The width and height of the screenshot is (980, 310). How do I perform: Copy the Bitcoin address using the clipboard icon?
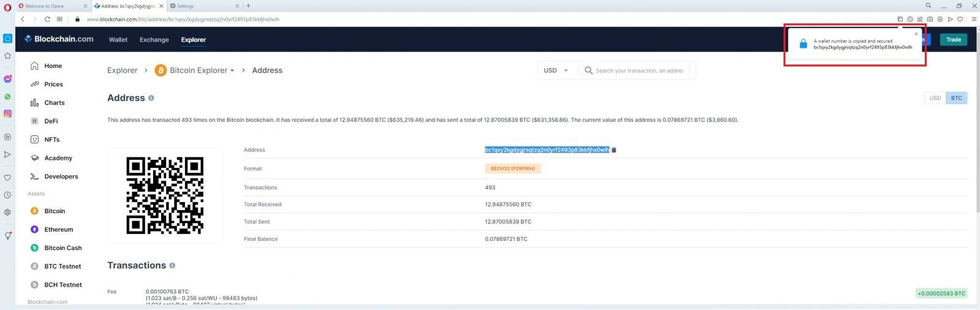(614, 150)
